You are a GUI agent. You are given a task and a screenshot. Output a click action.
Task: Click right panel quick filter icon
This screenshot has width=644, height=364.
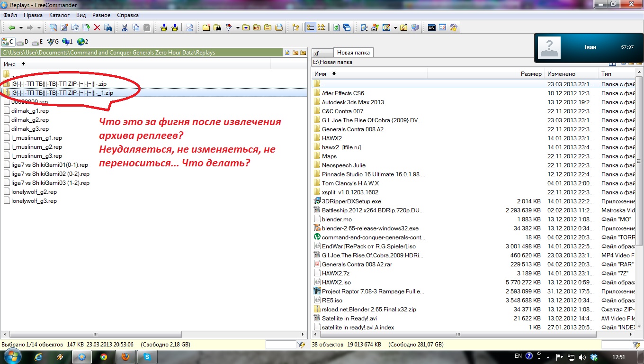point(637,345)
